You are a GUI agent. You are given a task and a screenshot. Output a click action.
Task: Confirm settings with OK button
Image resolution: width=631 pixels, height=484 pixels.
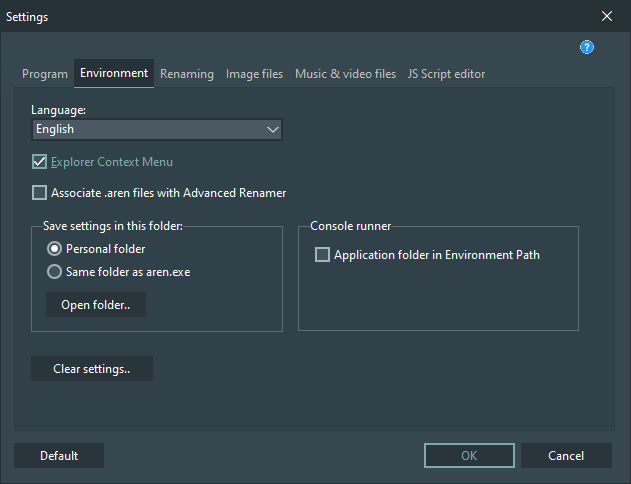click(469, 455)
